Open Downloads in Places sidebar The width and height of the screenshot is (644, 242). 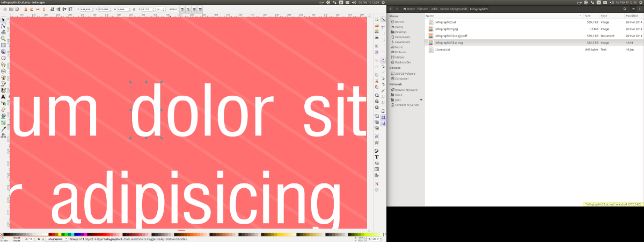tap(401, 42)
